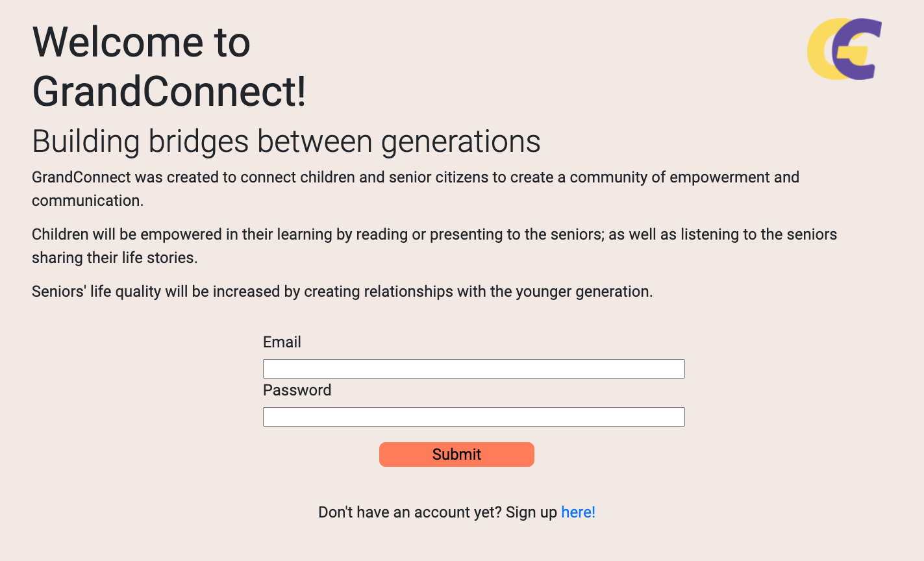Click the yellow letter in the logo
The height and width of the screenshot is (561, 924).
click(818, 51)
